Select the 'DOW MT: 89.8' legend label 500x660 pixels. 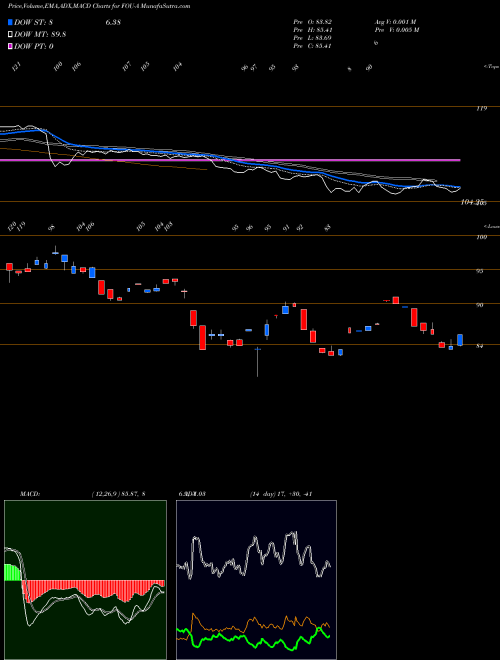point(40,35)
